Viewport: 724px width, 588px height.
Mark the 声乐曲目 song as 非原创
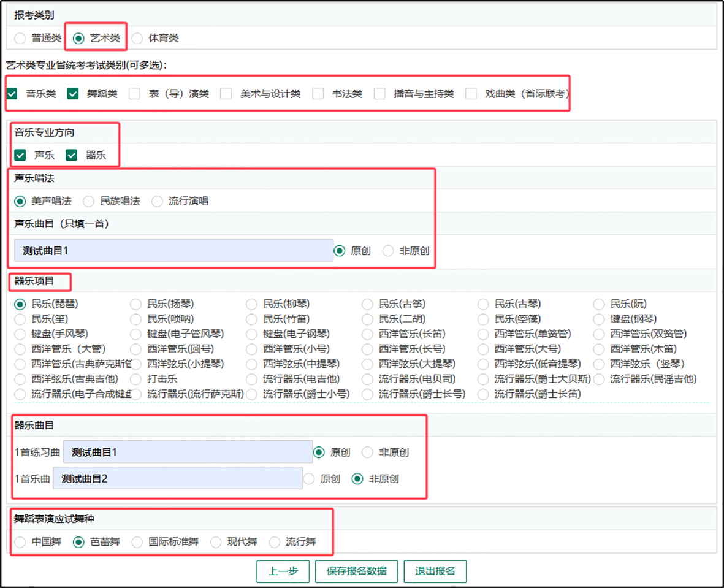point(388,251)
